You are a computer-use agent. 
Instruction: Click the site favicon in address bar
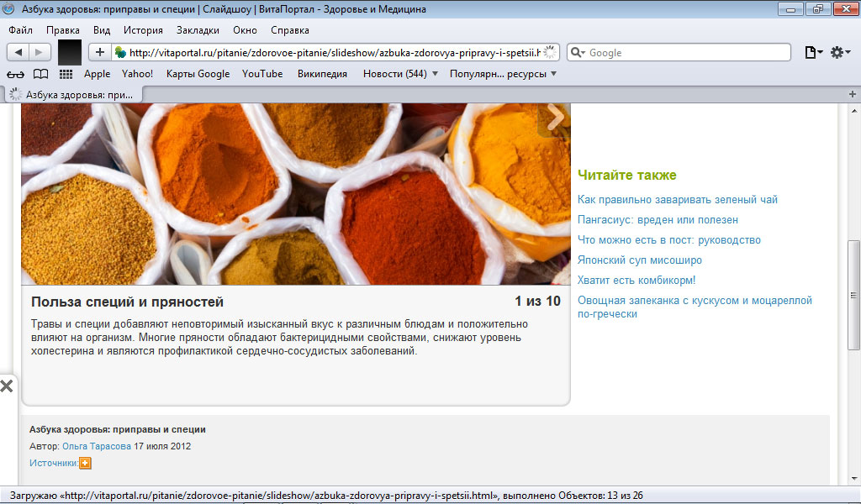point(119,53)
